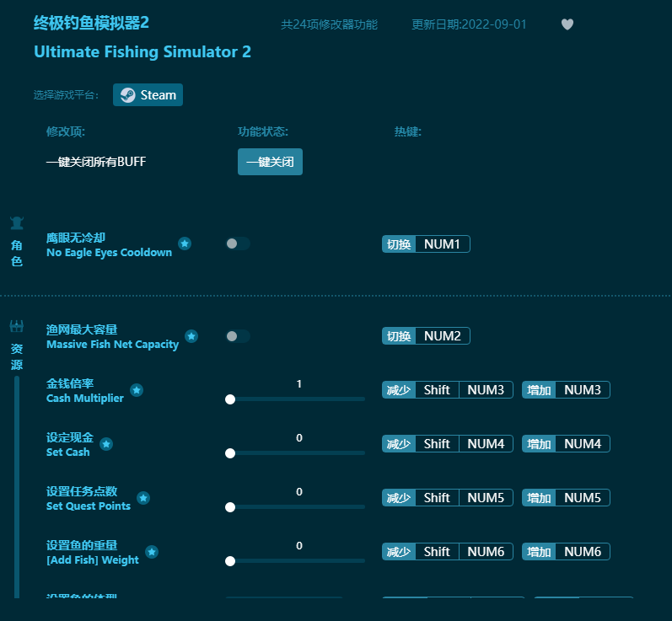This screenshot has width=672, height=621.
Task: Click the 热键 column header
Action: [407, 131]
